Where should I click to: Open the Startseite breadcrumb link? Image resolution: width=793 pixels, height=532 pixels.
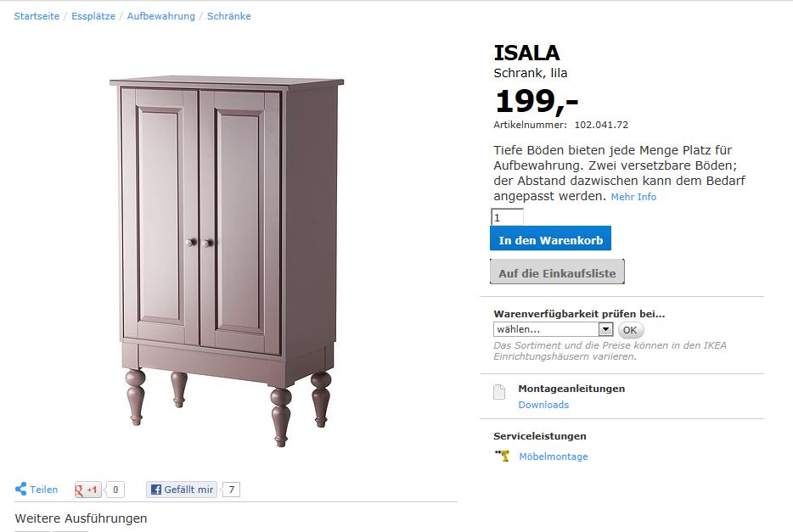(x=37, y=16)
